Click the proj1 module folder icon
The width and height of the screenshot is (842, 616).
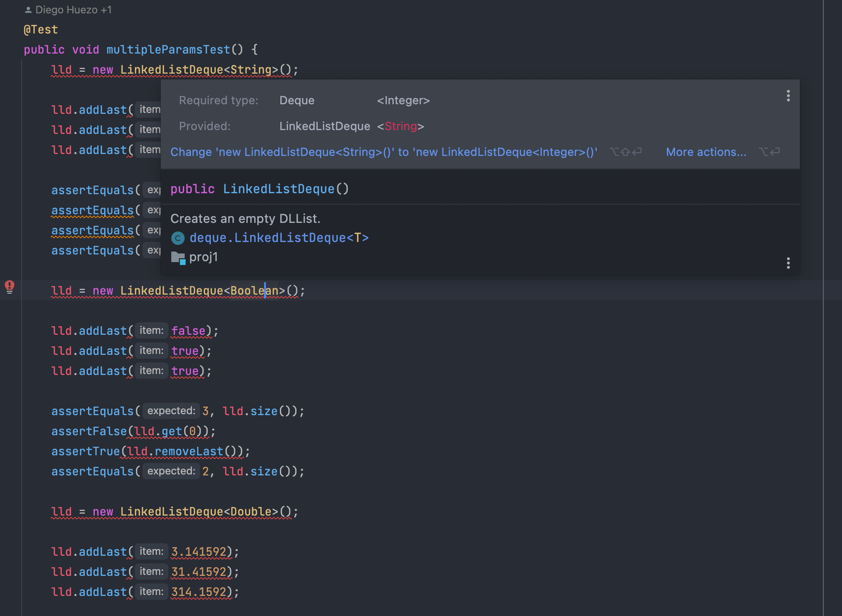[178, 258]
